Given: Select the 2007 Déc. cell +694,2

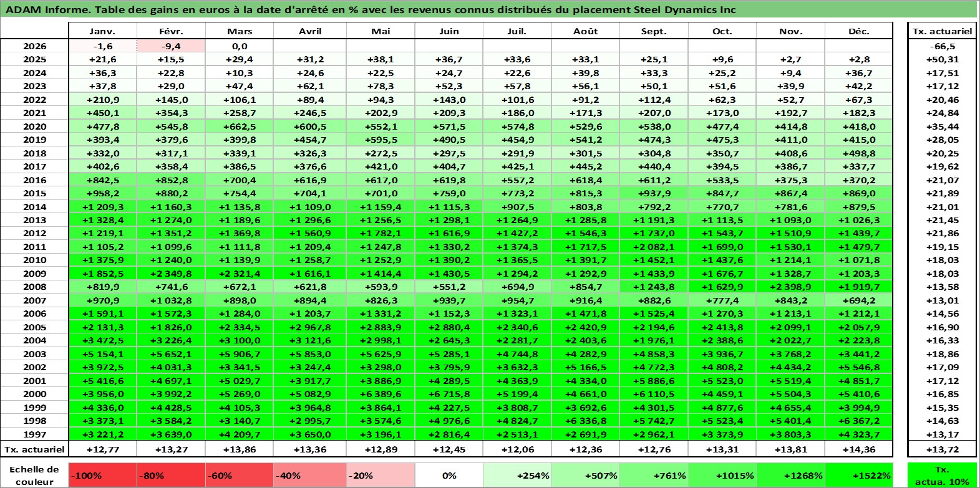Looking at the screenshot, I should pyautogui.click(x=859, y=300).
